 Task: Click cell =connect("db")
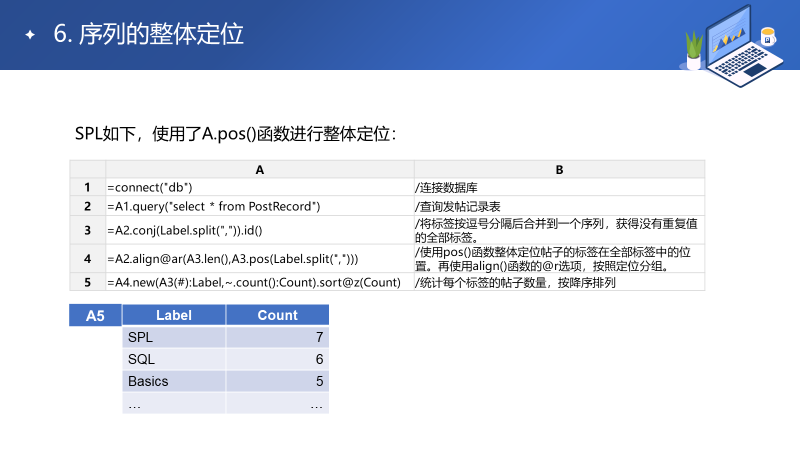[260, 187]
